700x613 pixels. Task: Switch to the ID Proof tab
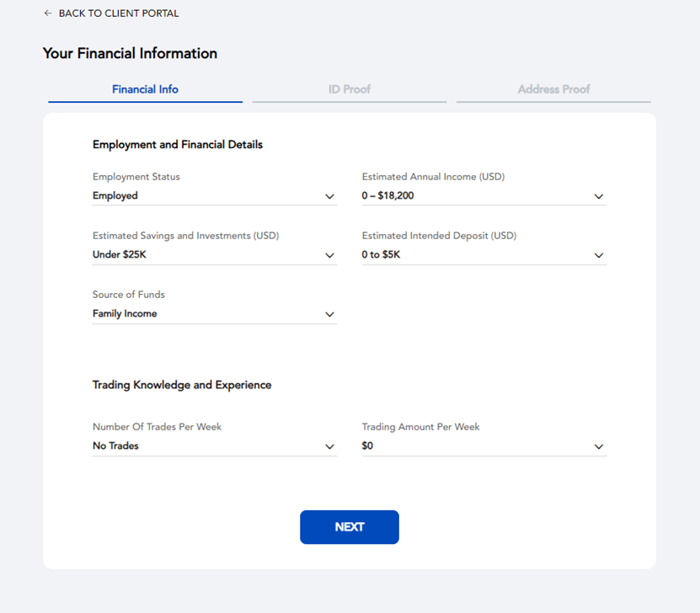click(x=349, y=88)
